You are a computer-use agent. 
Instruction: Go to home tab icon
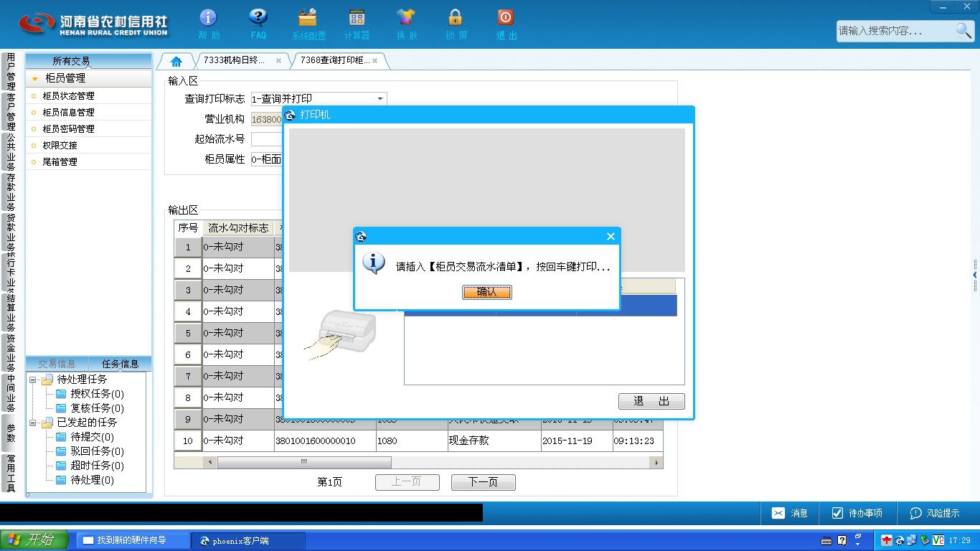tap(176, 61)
